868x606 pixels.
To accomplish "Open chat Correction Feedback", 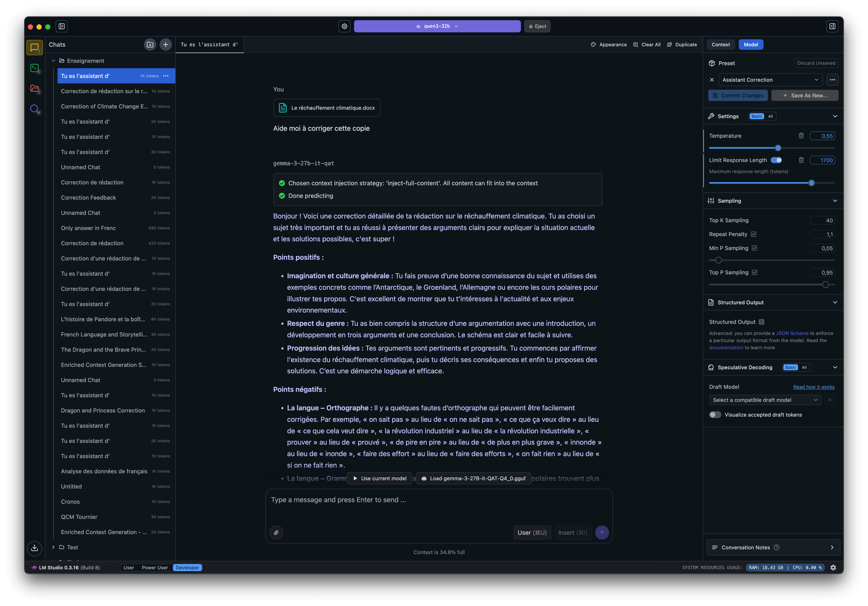I will point(116,198).
